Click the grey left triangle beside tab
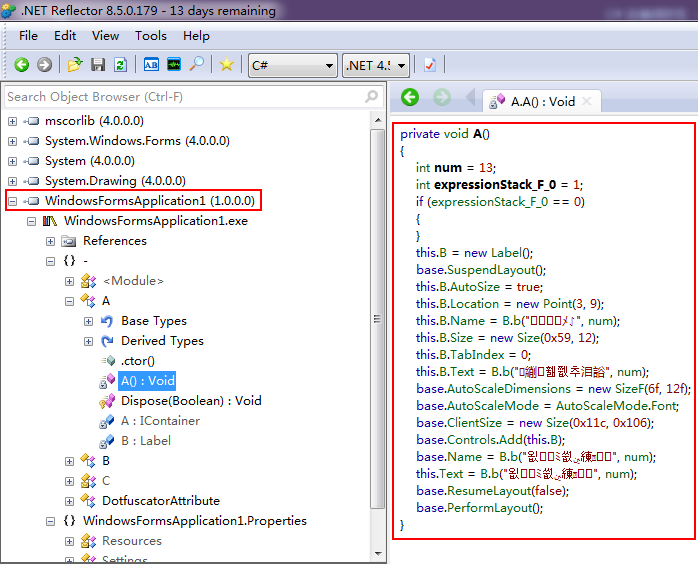Image resolution: width=698 pixels, height=564 pixels. pyautogui.click(x=471, y=97)
